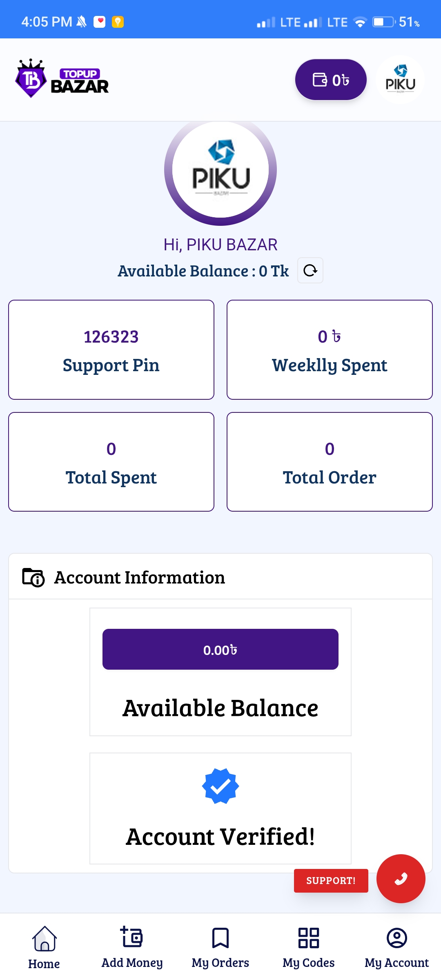Tap the Hi, PIKU BAZAR greeting
The image size is (441, 980).
coord(220,245)
